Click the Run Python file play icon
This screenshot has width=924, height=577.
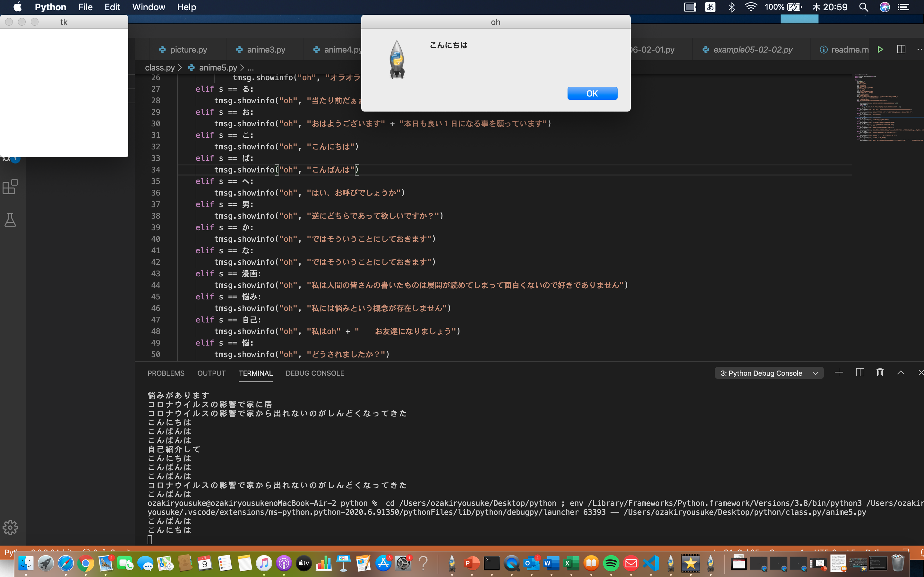coord(880,49)
